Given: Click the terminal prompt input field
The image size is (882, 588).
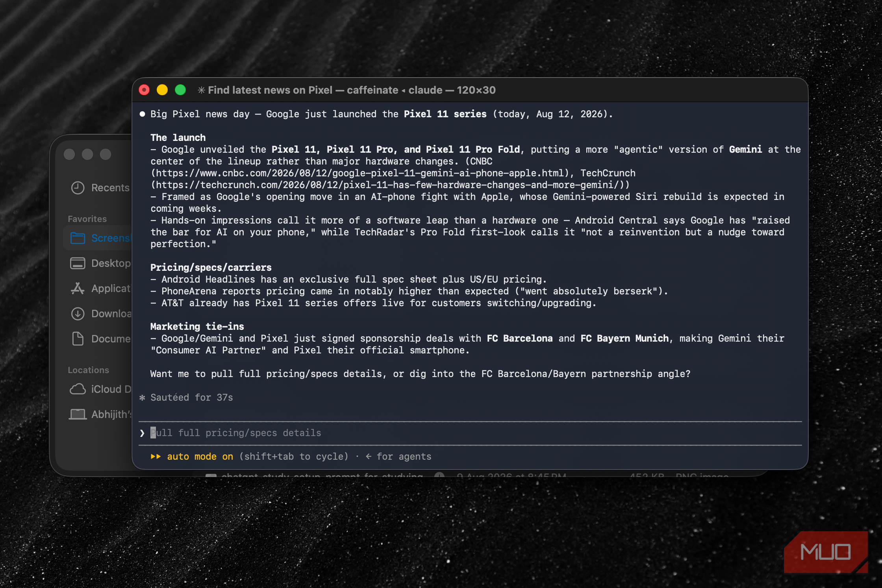Looking at the screenshot, I should click(470, 433).
